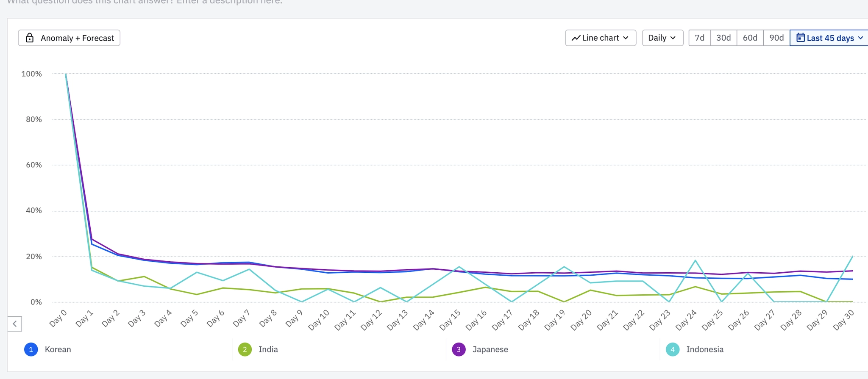Click the calendar icon for date range
The width and height of the screenshot is (868, 379).
point(800,38)
